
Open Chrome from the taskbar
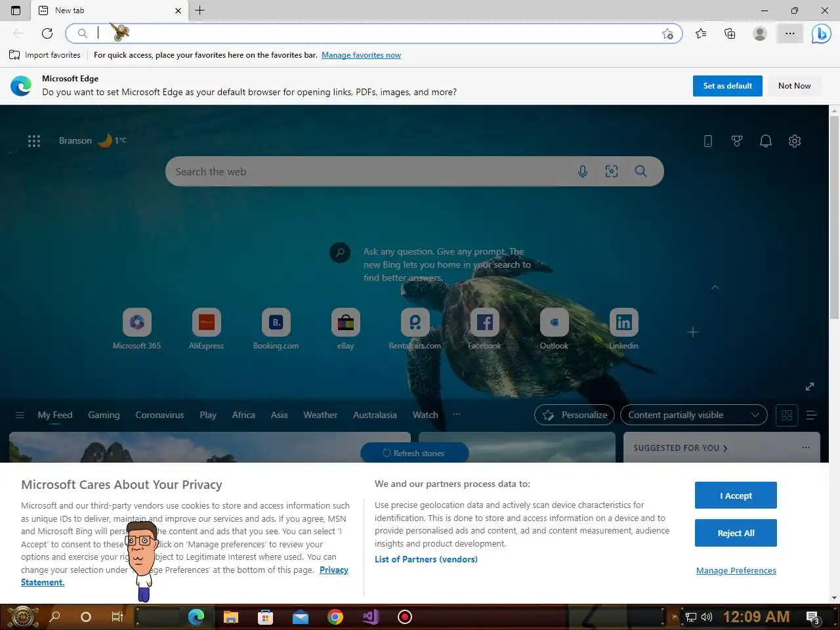point(335,617)
